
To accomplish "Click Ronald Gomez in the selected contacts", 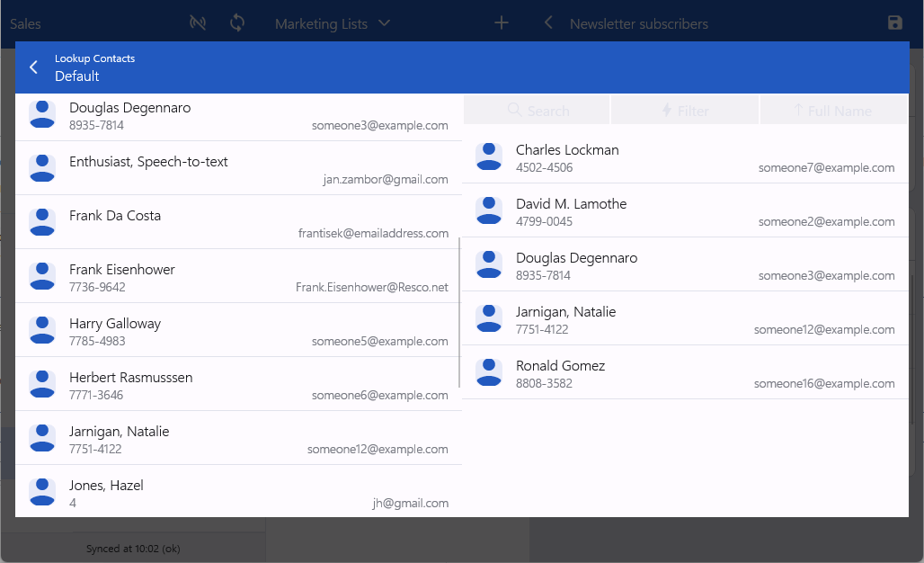I will pyautogui.click(x=683, y=373).
